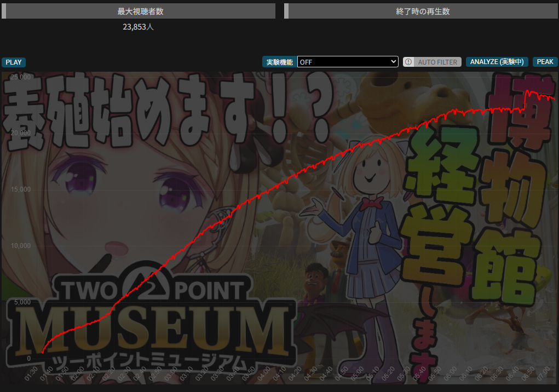Click the 10,000 y-axis label
559x392 pixels.
coord(20,245)
